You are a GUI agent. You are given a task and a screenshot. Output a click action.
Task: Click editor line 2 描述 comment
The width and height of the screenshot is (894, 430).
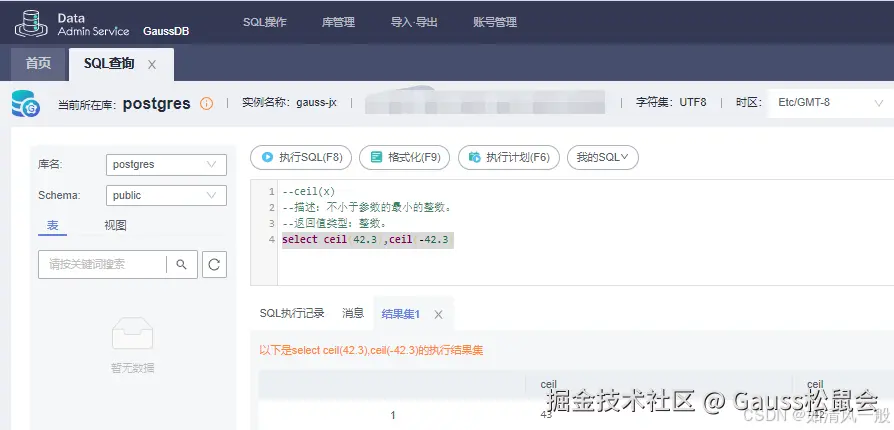pos(369,208)
